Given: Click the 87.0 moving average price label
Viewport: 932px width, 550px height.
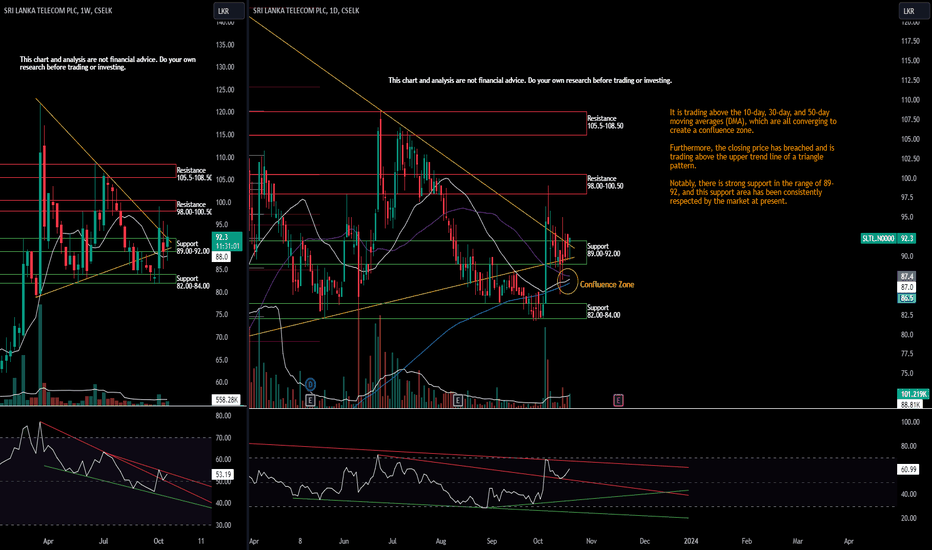Looking at the screenshot, I should click(906, 287).
